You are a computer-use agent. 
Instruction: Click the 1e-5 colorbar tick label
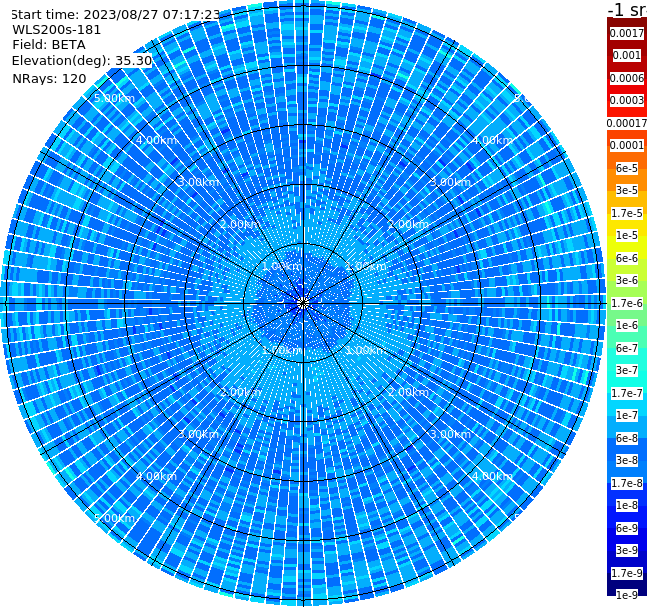[627, 235]
